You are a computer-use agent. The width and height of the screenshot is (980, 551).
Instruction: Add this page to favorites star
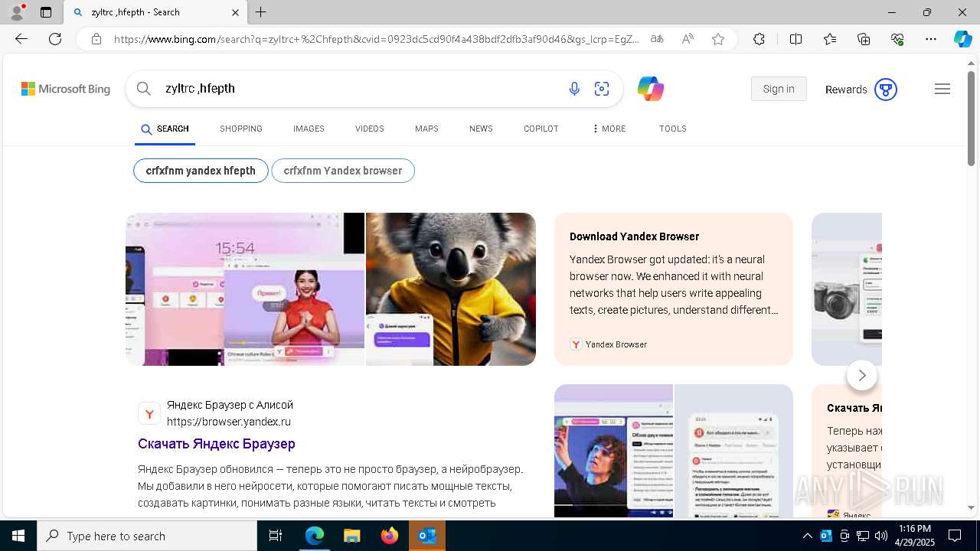pos(718,39)
